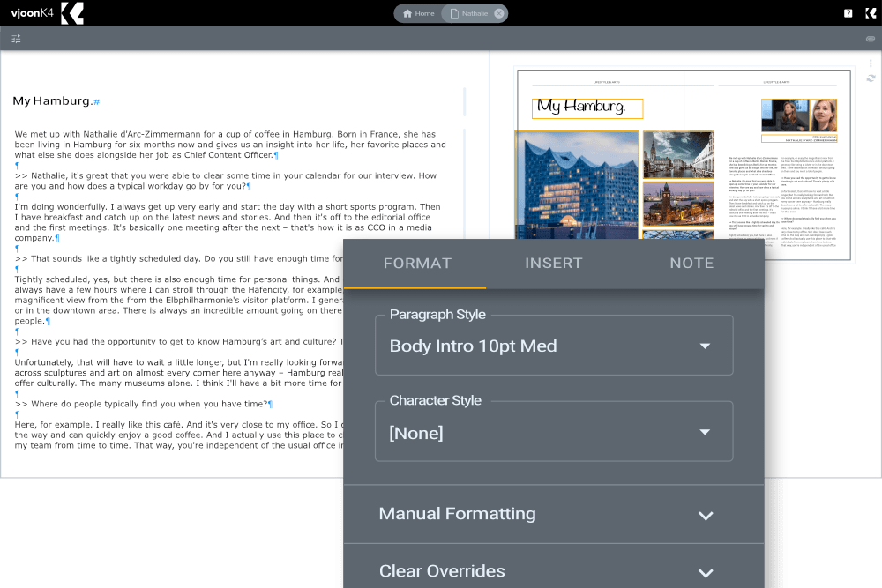Screen dimensions: 882x588
Task: Click the question starting '>> Nathalie, it's great'
Action: tap(225, 181)
